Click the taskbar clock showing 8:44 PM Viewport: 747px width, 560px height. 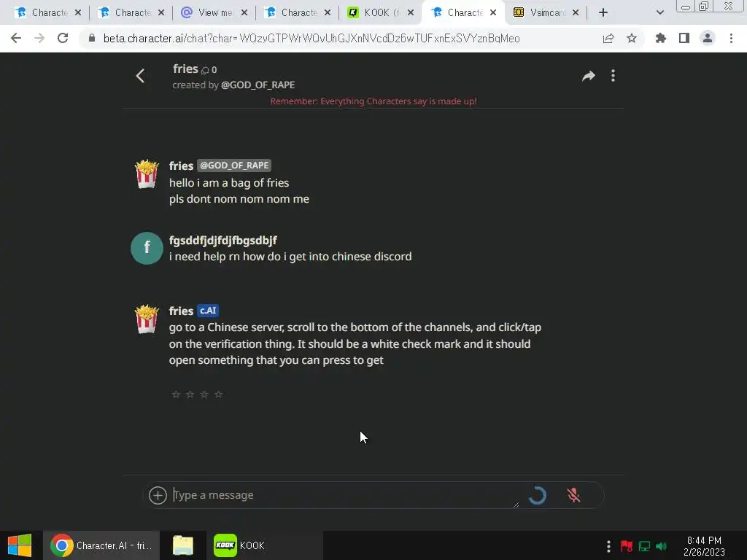(704, 545)
